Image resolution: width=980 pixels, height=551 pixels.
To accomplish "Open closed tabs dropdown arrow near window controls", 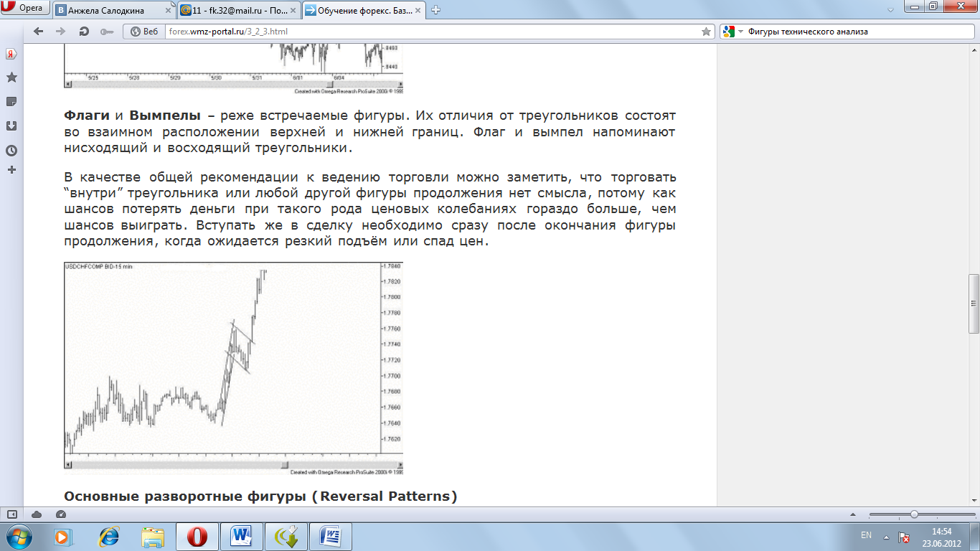I will pyautogui.click(x=890, y=10).
